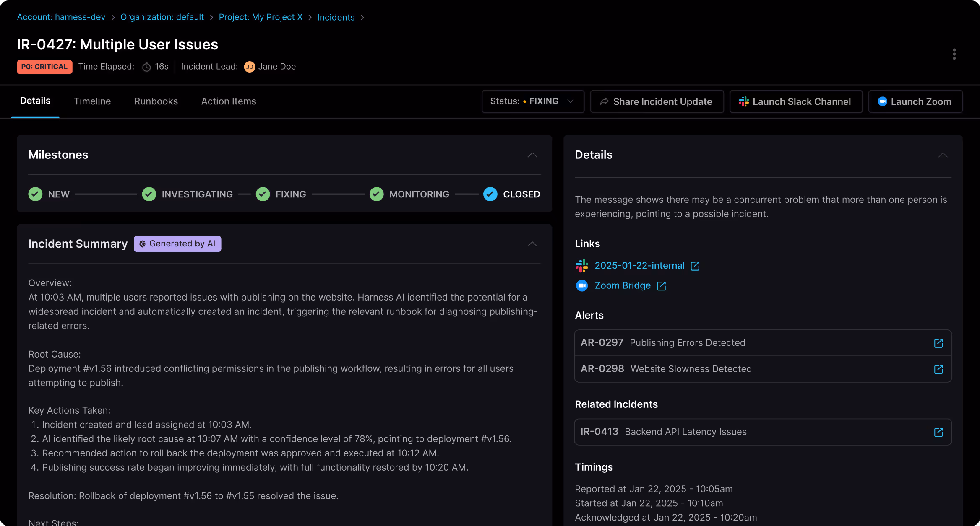Click the Links section heading
Image resolution: width=980 pixels, height=526 pixels.
pos(587,244)
